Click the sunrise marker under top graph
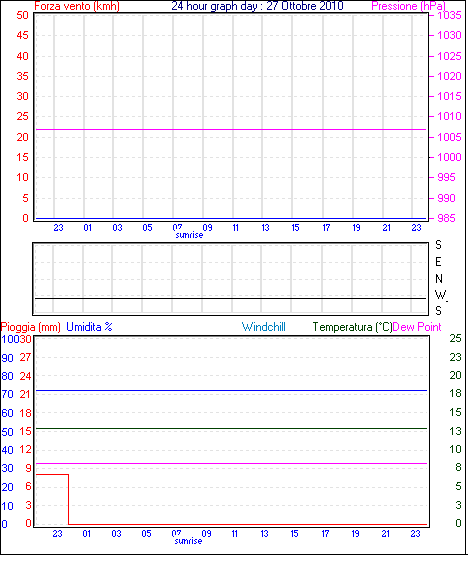468x566 pixels. (x=189, y=235)
